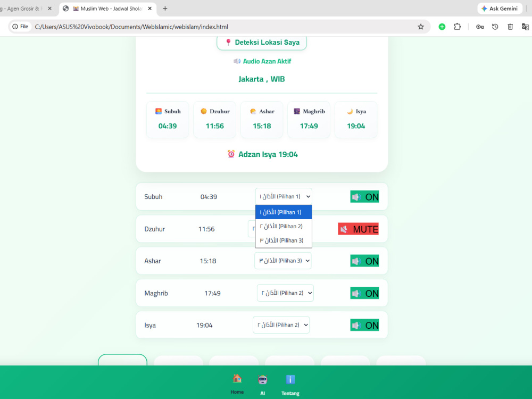Open the Subuh azan selection dropdown
Viewport: 532px width, 399px height.
pyautogui.click(x=284, y=196)
